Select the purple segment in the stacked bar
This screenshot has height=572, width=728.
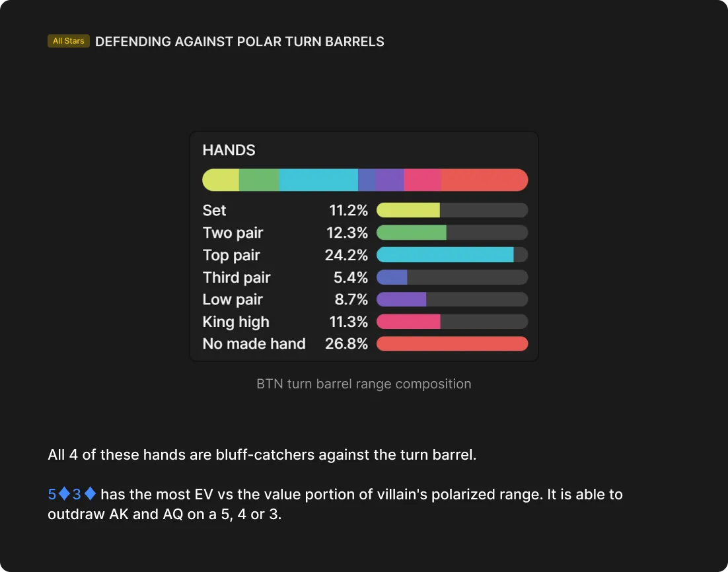tap(390, 180)
